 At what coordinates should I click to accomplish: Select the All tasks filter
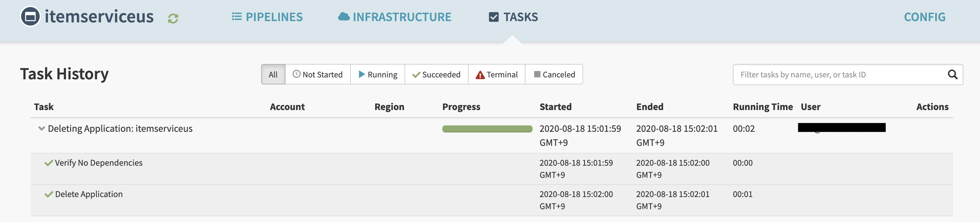tap(273, 75)
